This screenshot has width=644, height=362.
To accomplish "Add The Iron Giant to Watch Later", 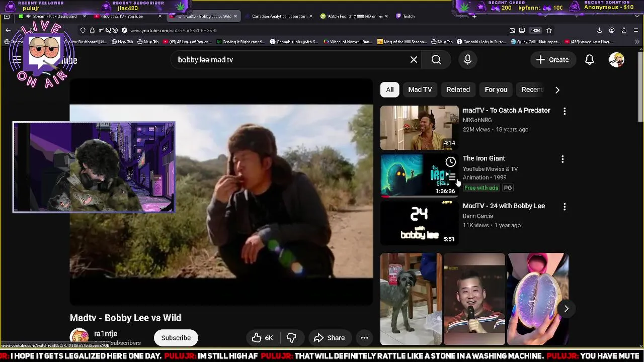I will click(x=450, y=162).
